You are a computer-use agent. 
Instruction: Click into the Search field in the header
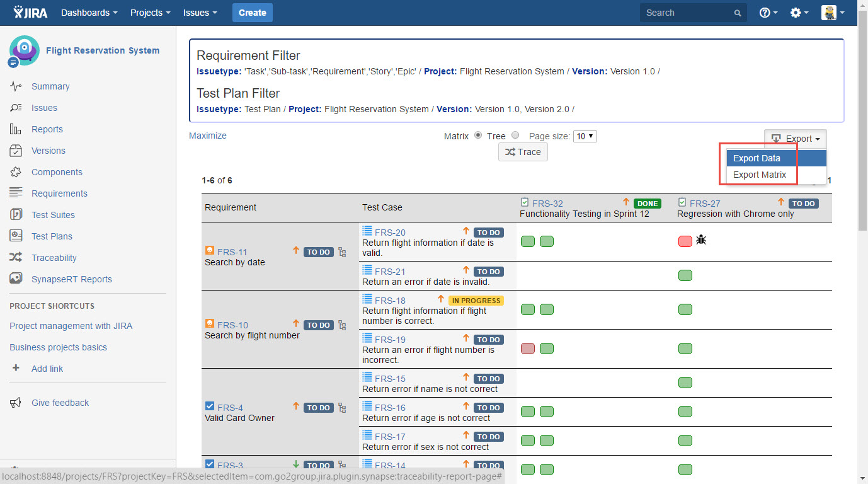coord(687,13)
